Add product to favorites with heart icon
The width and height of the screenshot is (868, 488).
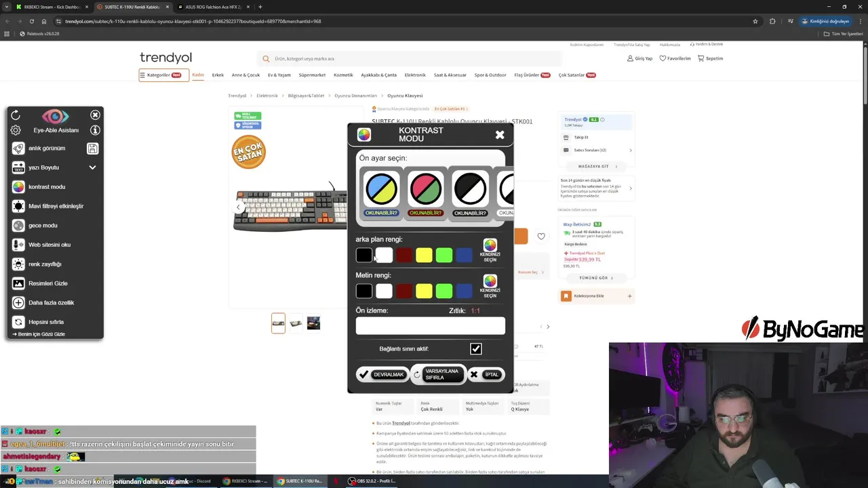pyautogui.click(x=541, y=237)
